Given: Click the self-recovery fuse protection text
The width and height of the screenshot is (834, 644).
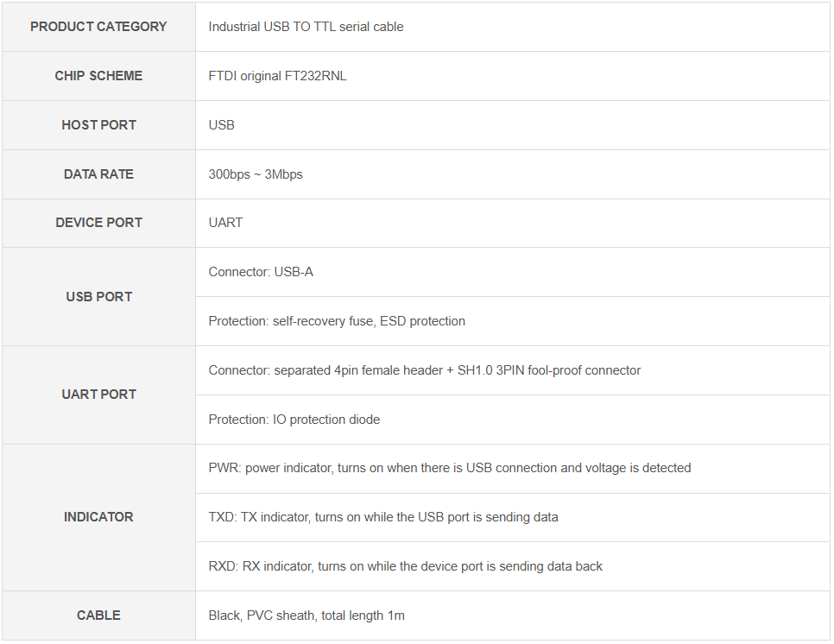Looking at the screenshot, I should (x=337, y=321).
